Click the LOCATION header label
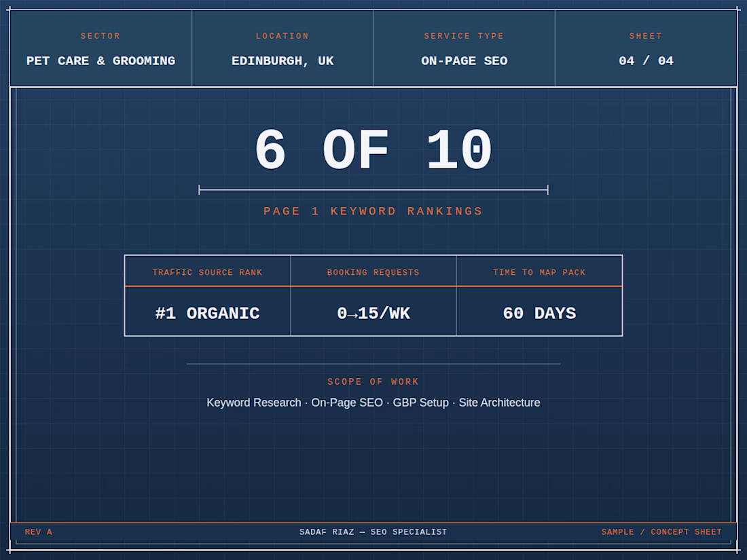The height and width of the screenshot is (560, 747). coord(282,36)
